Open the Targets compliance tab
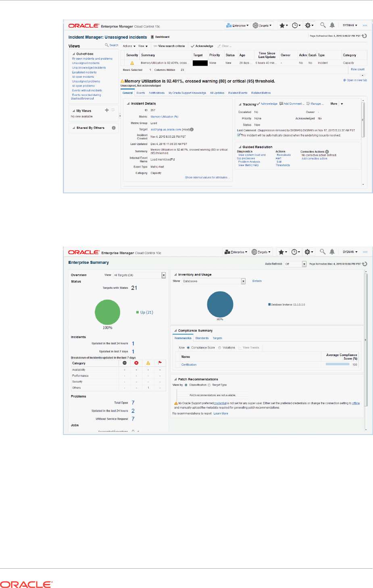Image resolution: width=373 pixels, height=588 pixels. click(x=217, y=338)
